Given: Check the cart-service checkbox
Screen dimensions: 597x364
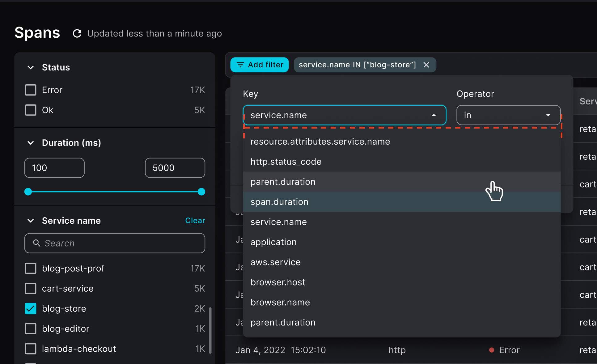Looking at the screenshot, I should (31, 288).
